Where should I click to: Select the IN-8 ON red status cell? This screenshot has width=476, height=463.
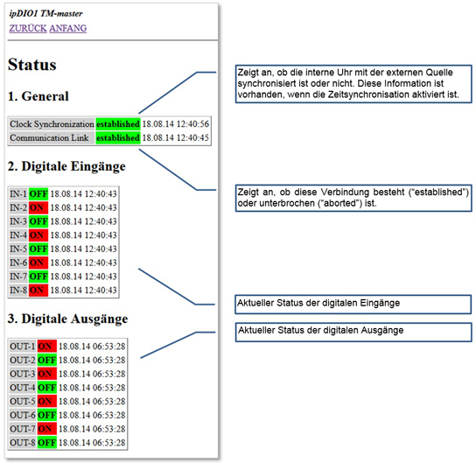pyautogui.click(x=38, y=291)
